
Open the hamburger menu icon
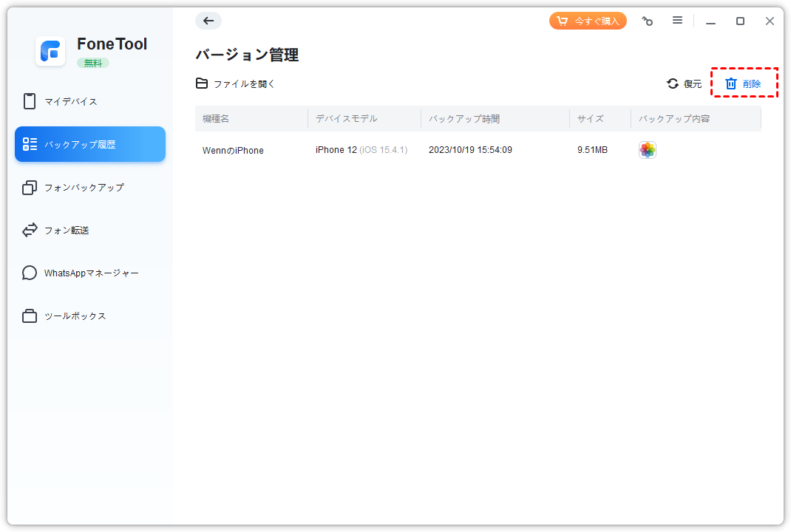(x=677, y=21)
